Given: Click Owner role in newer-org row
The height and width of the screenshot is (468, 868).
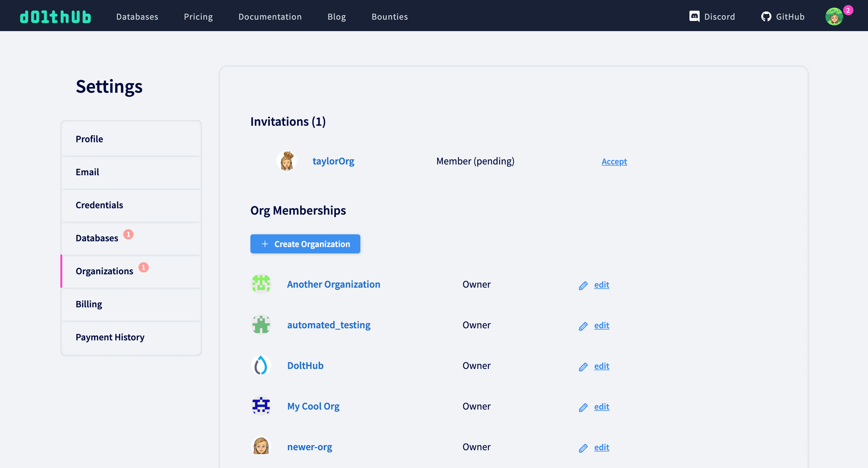Looking at the screenshot, I should pyautogui.click(x=477, y=447).
